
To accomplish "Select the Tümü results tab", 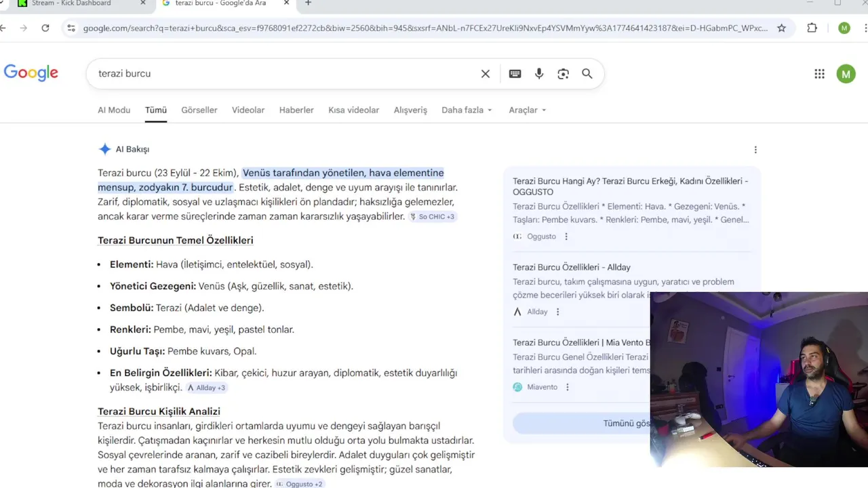I will 156,110.
